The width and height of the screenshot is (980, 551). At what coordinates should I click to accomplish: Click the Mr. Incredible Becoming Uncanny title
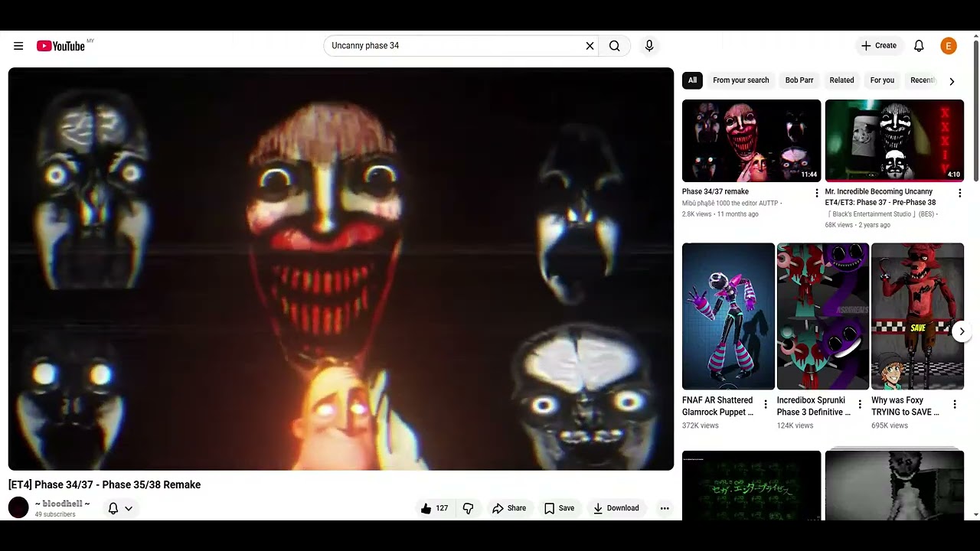pyautogui.click(x=880, y=197)
